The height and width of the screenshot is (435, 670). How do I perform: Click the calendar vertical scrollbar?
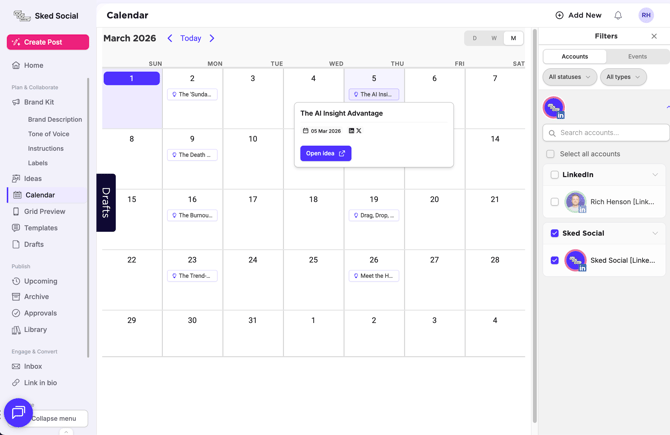[535, 226]
